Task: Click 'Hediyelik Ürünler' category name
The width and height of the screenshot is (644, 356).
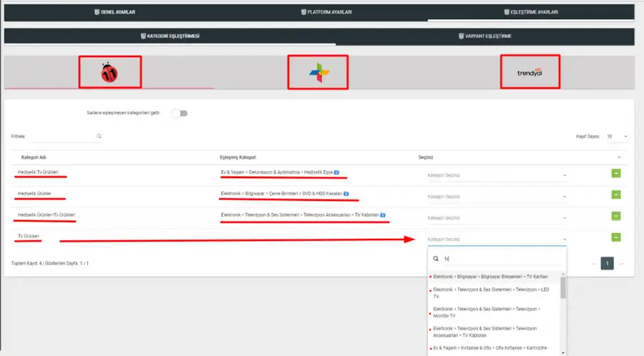Action: pyautogui.click(x=34, y=194)
